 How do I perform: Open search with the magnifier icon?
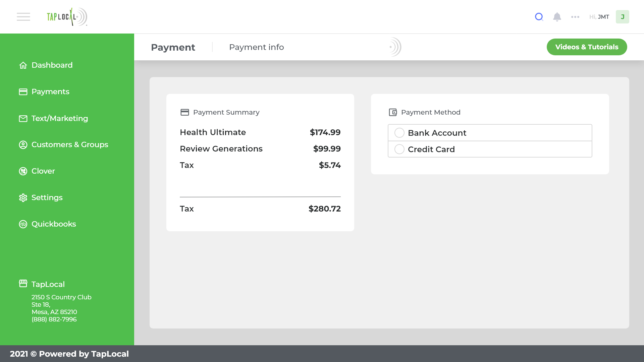(x=539, y=17)
